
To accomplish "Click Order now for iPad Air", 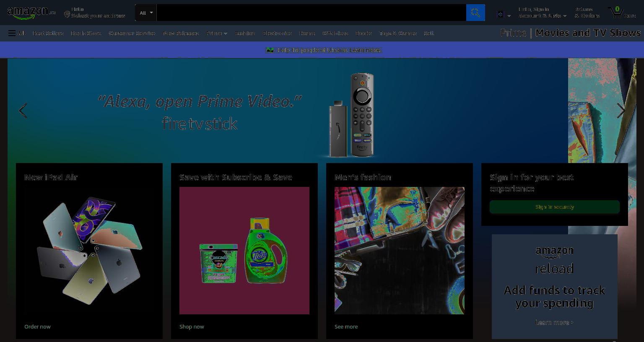I will [x=37, y=326].
